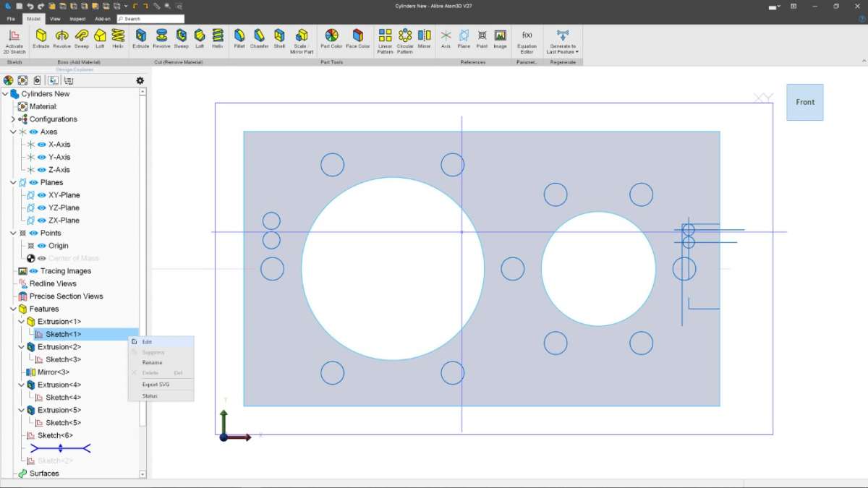Collapse the Planes node
The height and width of the screenshot is (488, 868).
pos(13,182)
